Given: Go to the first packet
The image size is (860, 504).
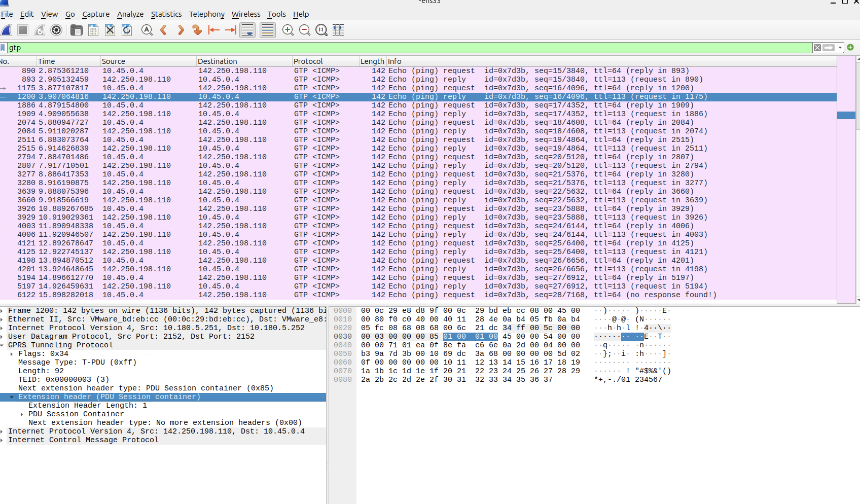Looking at the screenshot, I should [214, 30].
